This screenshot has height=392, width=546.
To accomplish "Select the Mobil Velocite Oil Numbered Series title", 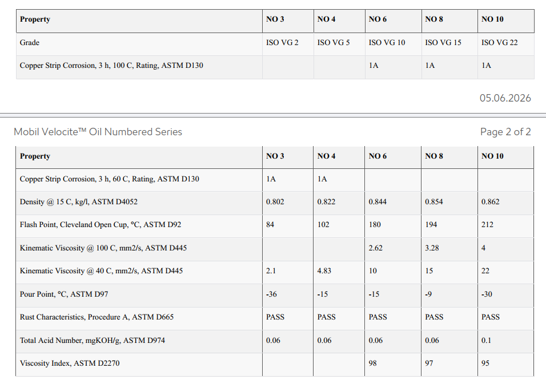I will (98, 132).
